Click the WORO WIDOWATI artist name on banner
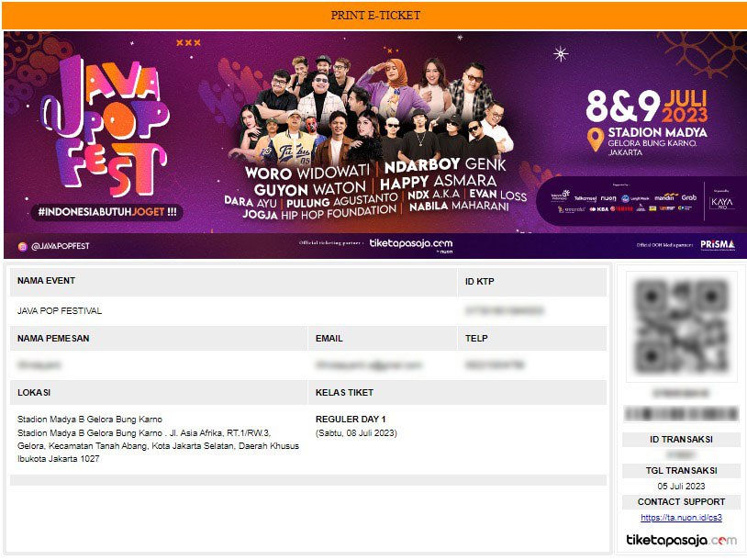 click(307, 172)
